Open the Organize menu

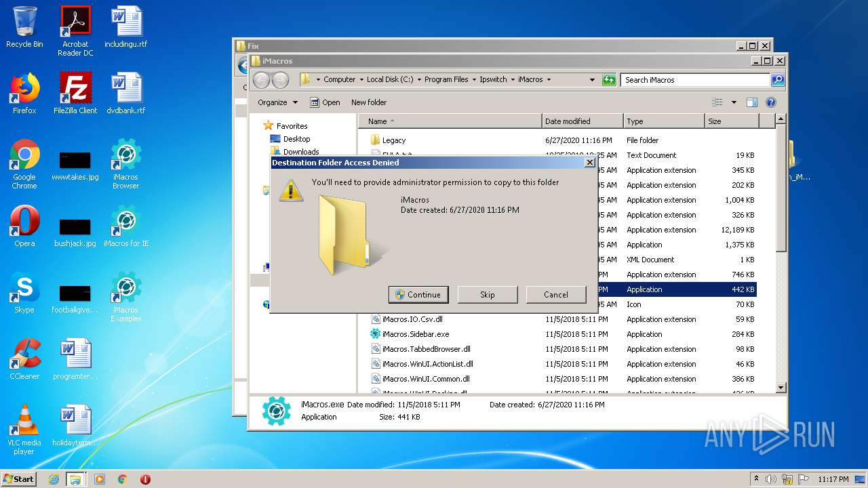pos(277,102)
